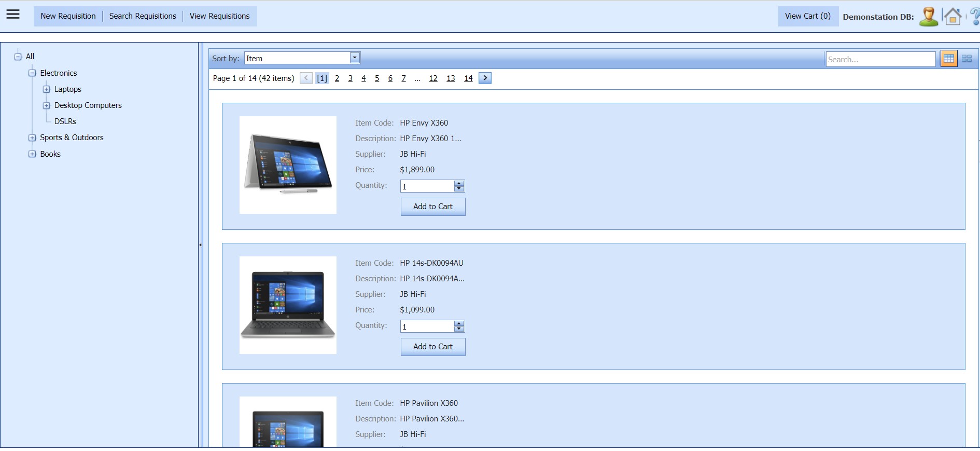Click the user profile avatar icon
Screen dimensions: 980x451
pyautogui.click(x=929, y=17)
